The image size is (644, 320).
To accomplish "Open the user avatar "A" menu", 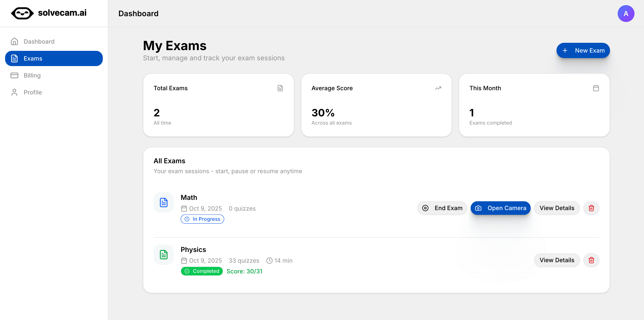I will (x=626, y=13).
